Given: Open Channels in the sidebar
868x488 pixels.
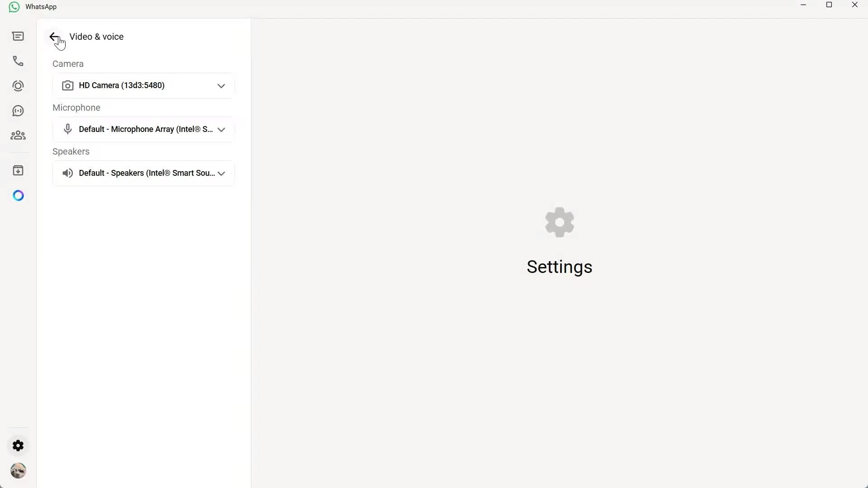Looking at the screenshot, I should click(18, 111).
